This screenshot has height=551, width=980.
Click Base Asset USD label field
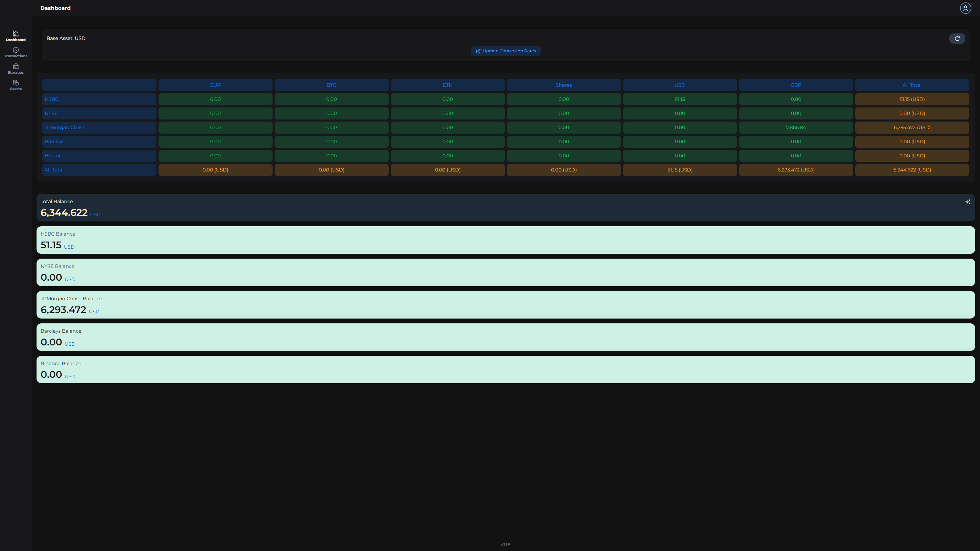point(65,38)
